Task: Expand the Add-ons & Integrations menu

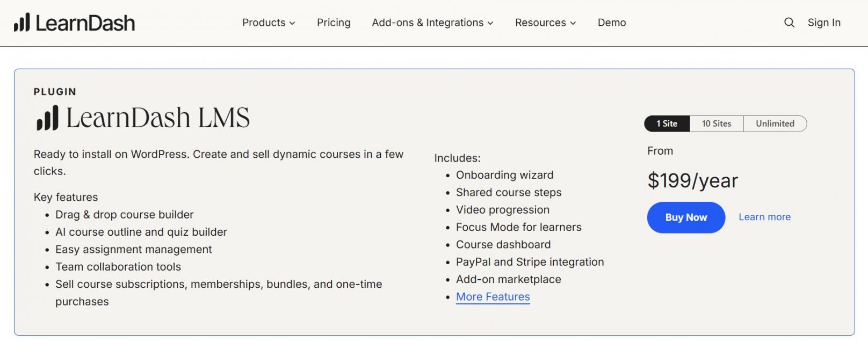Action: pos(432,23)
